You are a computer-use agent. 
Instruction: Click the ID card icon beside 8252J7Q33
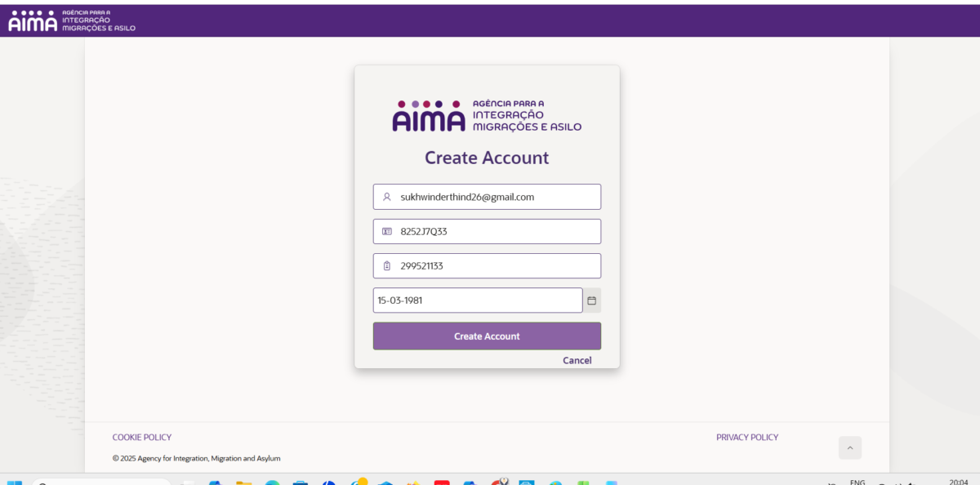point(387,231)
